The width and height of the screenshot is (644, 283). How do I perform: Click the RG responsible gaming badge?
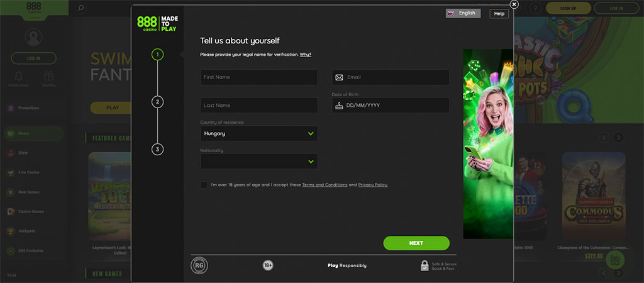199,265
